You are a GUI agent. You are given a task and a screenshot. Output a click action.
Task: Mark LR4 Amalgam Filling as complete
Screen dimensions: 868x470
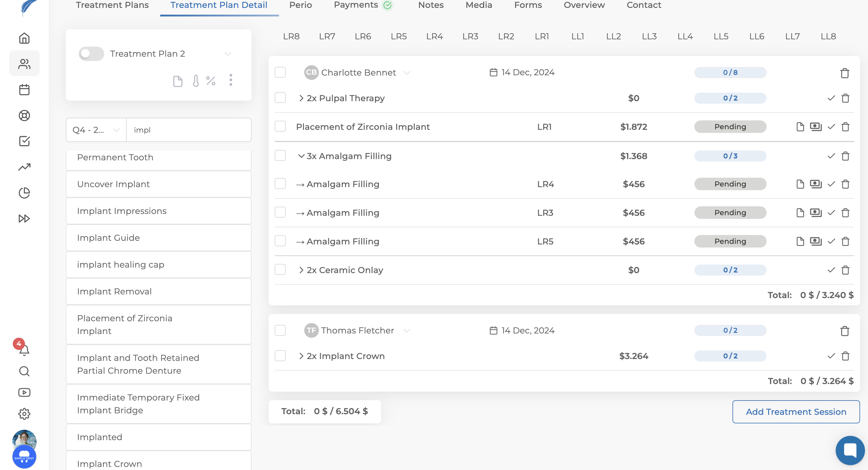831,184
